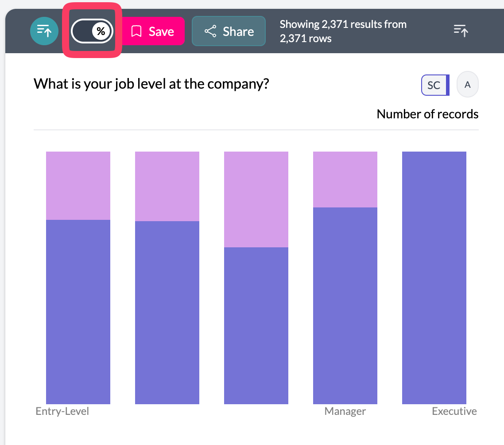Viewport: 504px width, 445px height.
Task: Click the Entry-Level axis label
Action: tap(62, 411)
